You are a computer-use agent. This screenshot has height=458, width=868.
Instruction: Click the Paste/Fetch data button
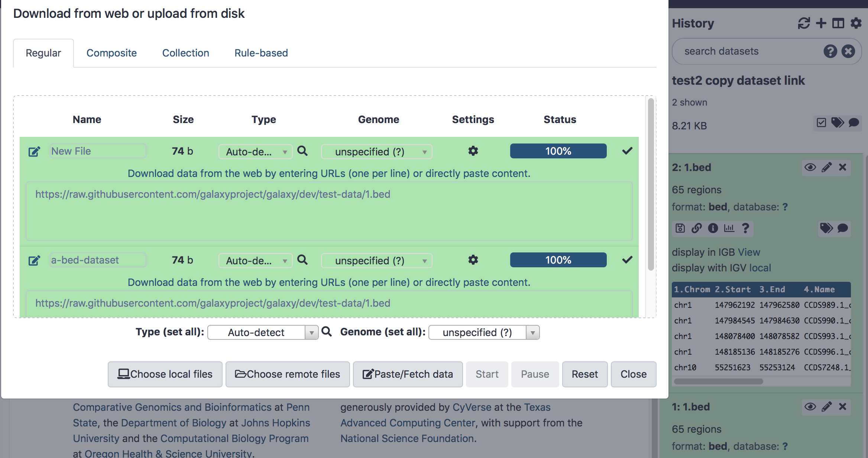[408, 374]
